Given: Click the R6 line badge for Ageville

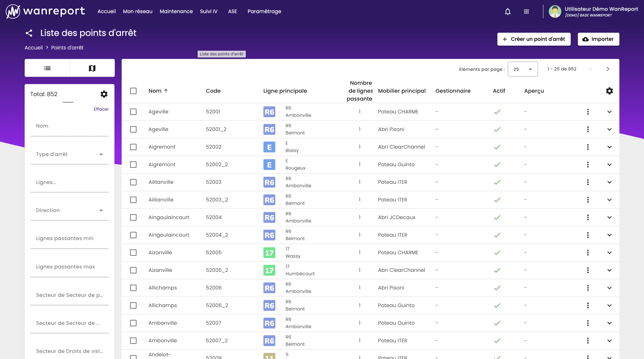Looking at the screenshot, I should click(269, 112).
